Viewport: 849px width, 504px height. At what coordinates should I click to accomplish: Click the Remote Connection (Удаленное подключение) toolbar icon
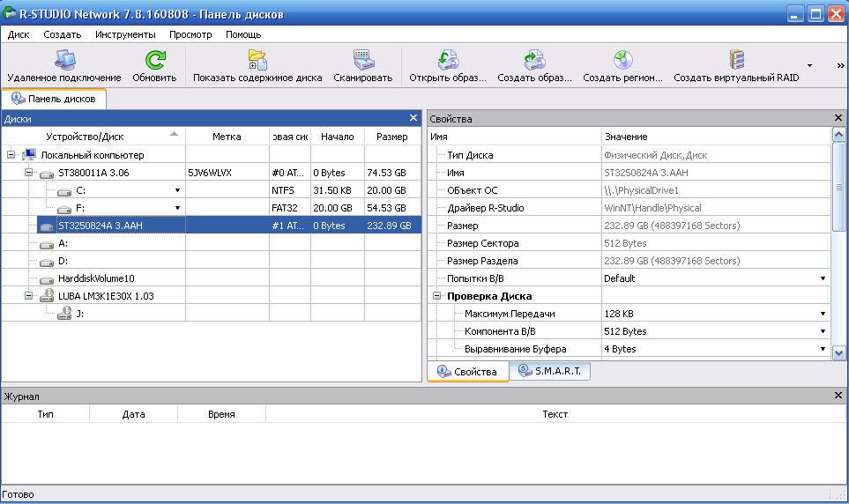pos(64,60)
